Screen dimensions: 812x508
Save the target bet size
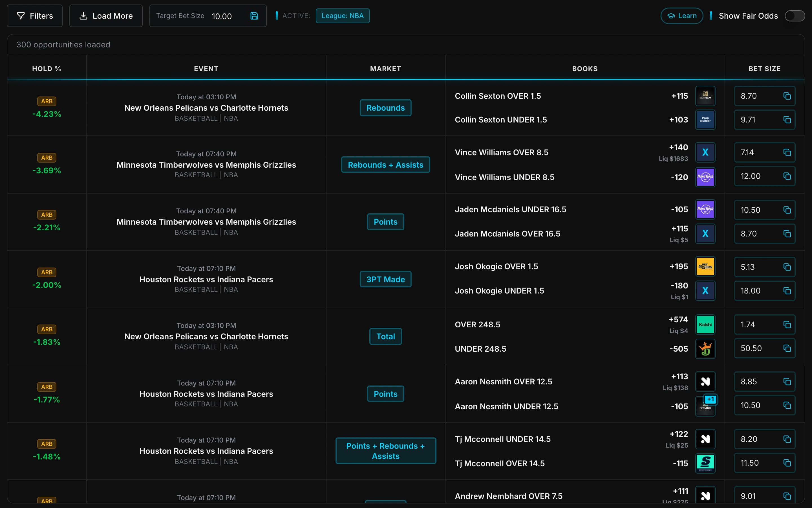coord(254,16)
